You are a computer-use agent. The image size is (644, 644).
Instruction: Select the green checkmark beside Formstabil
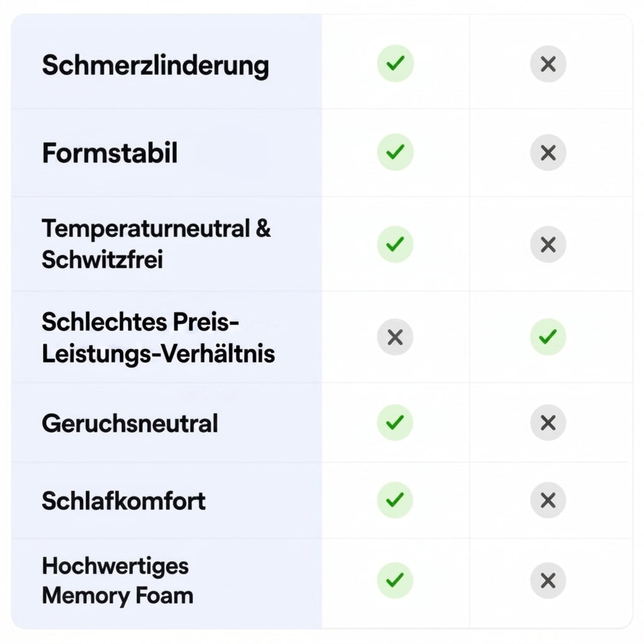click(395, 152)
